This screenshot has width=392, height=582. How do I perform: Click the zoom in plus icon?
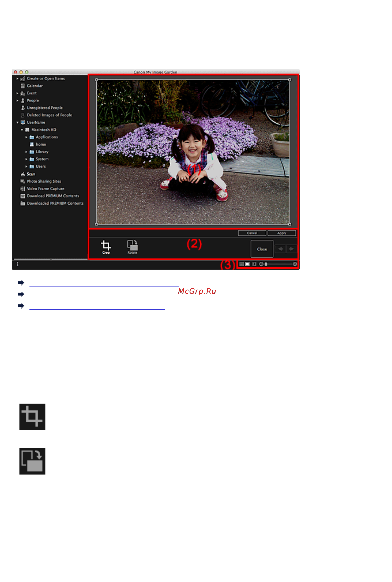pos(295,264)
